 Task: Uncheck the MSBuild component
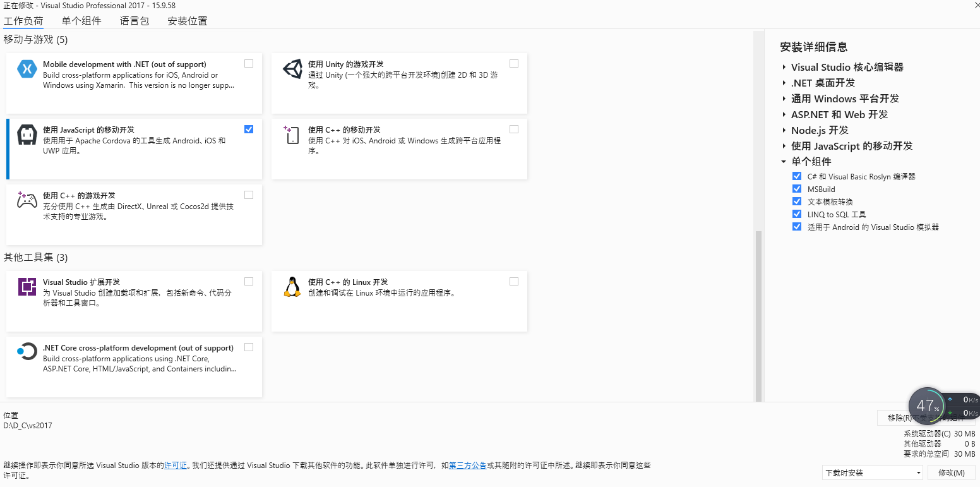point(797,189)
